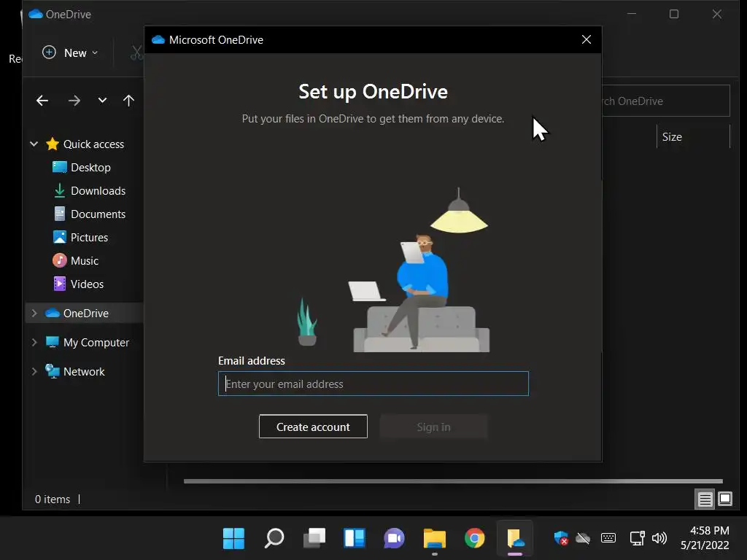Click the horizontal scrollbar in file list
747x560 pixels.
[x=453, y=481]
